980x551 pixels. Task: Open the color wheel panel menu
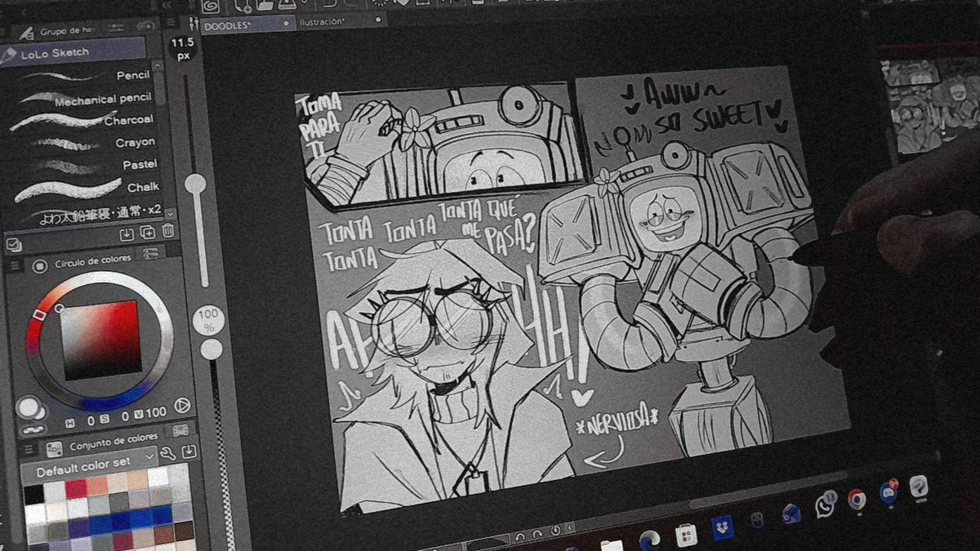coord(14,266)
